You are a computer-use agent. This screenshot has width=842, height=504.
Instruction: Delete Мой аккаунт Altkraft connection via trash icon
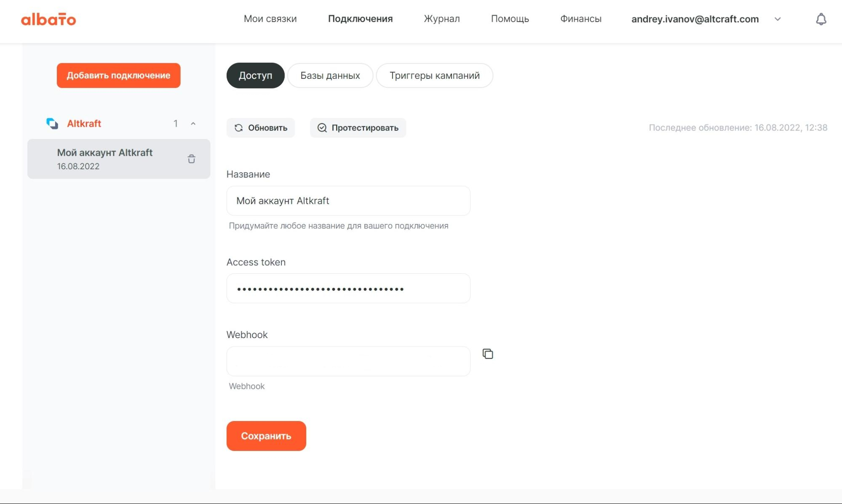(192, 159)
